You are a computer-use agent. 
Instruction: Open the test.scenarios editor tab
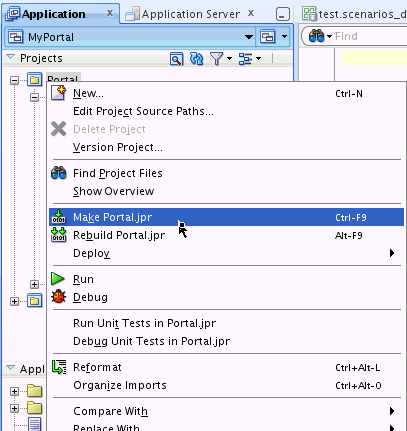[354, 14]
